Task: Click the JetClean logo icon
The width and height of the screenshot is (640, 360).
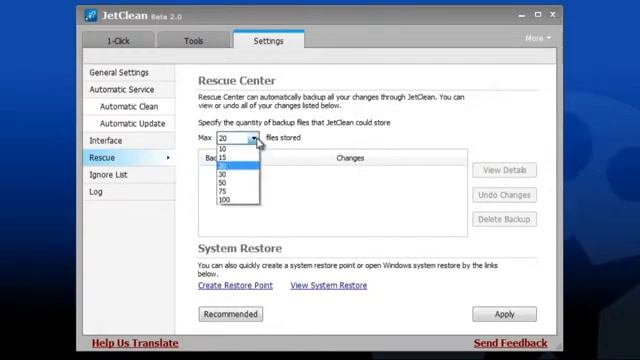Action: (91, 16)
